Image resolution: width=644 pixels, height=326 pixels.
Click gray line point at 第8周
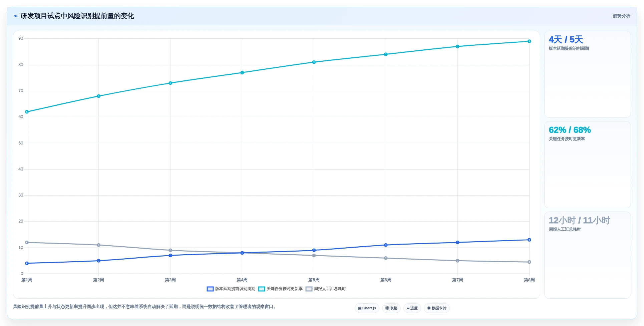point(529,262)
